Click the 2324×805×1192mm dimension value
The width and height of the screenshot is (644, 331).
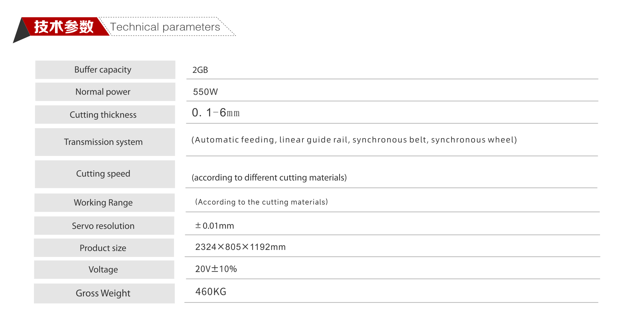pyautogui.click(x=240, y=247)
